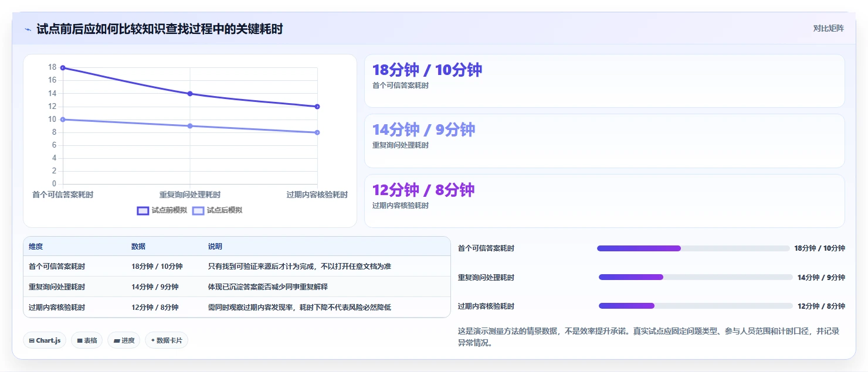Click the large stat 18分钟 / 10分钟
This screenshot has width=868, height=372.
pyautogui.click(x=427, y=70)
